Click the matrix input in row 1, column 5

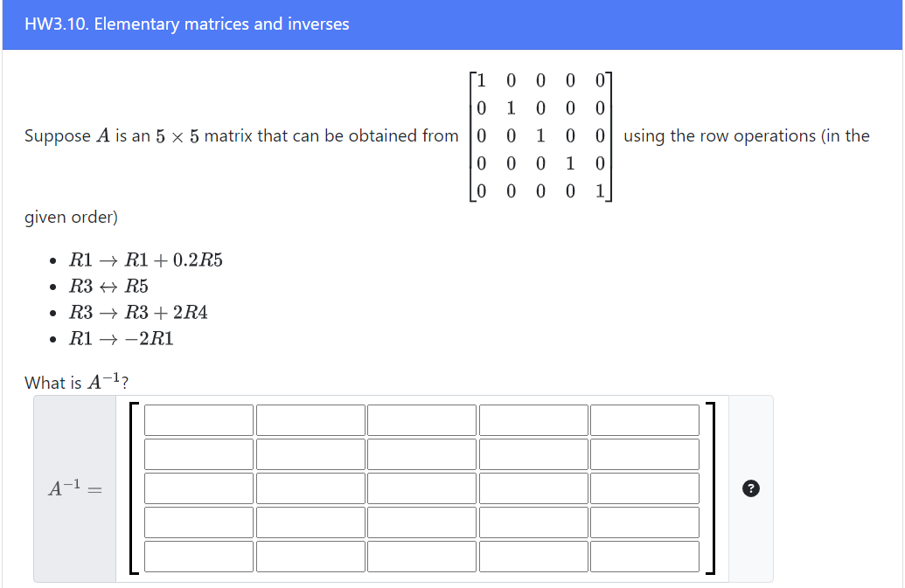644,419
